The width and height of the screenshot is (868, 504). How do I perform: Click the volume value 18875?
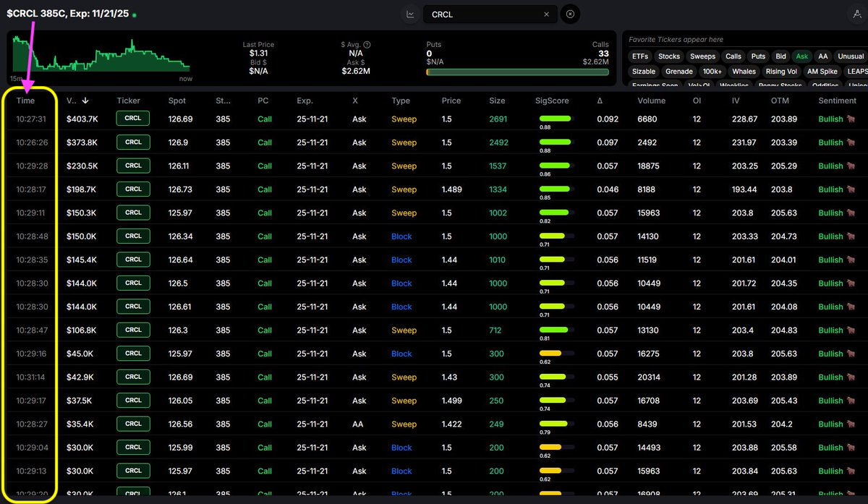point(649,166)
